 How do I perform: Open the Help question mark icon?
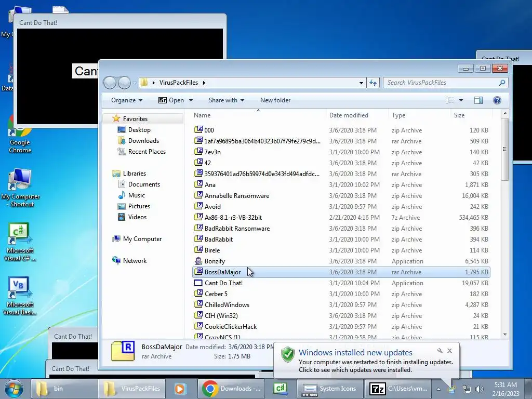click(497, 100)
